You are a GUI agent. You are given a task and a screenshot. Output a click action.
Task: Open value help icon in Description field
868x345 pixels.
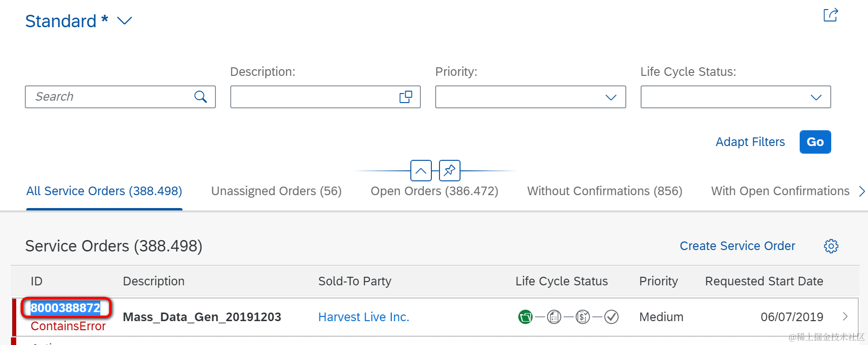[406, 97]
